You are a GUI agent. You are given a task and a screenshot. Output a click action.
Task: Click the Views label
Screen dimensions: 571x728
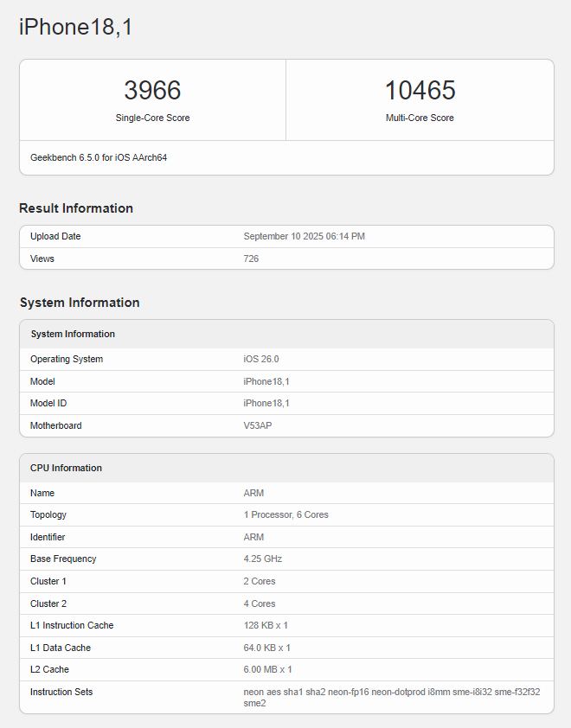42,259
